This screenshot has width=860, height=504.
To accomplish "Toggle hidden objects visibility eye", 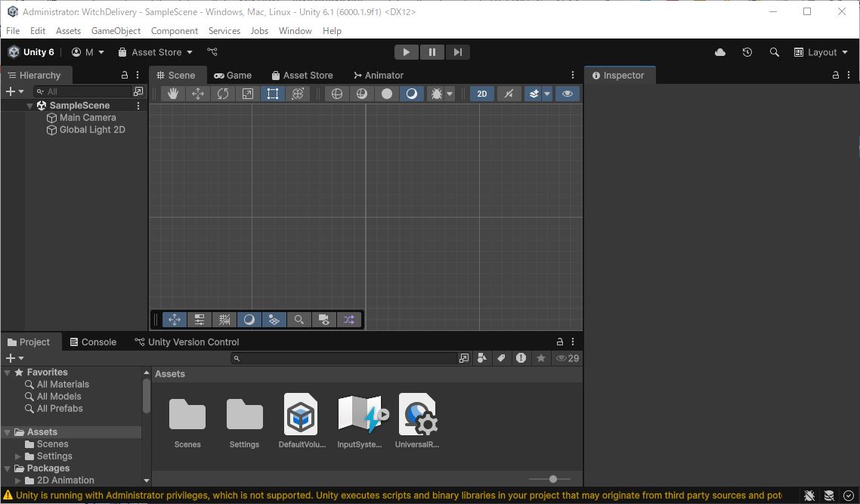I will [568, 94].
